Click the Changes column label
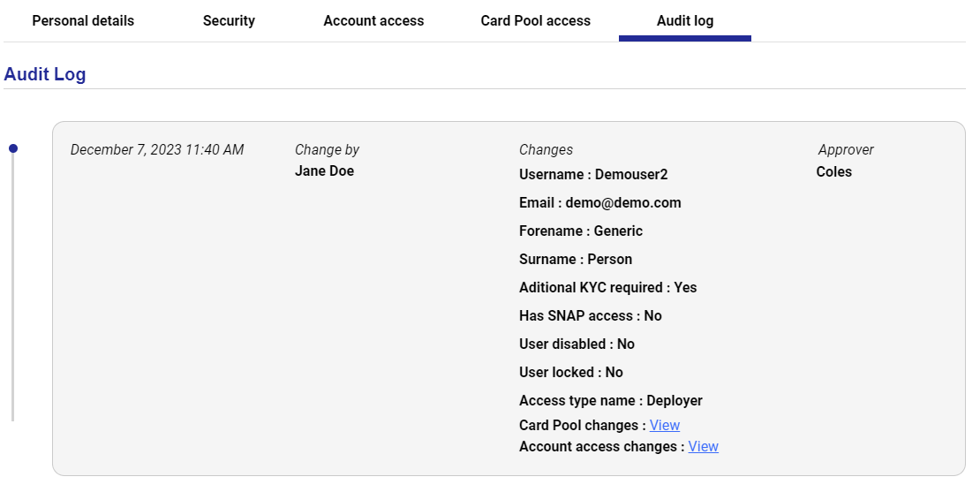980x492 pixels. tap(546, 150)
